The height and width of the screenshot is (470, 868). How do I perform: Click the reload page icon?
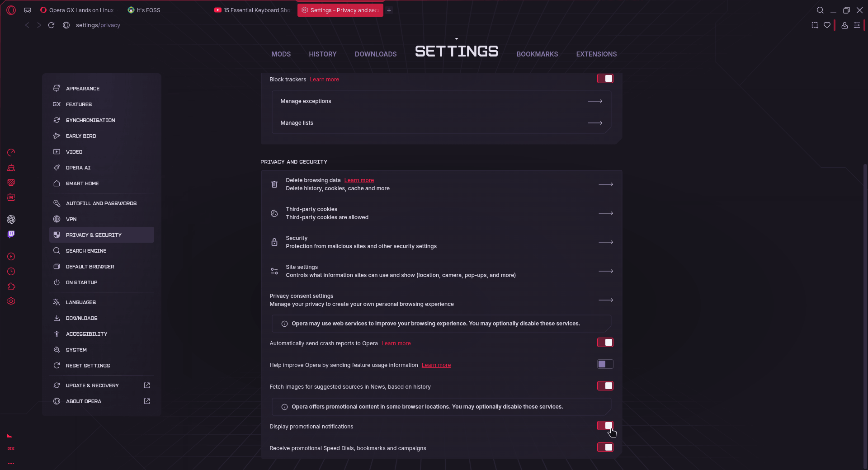point(52,25)
